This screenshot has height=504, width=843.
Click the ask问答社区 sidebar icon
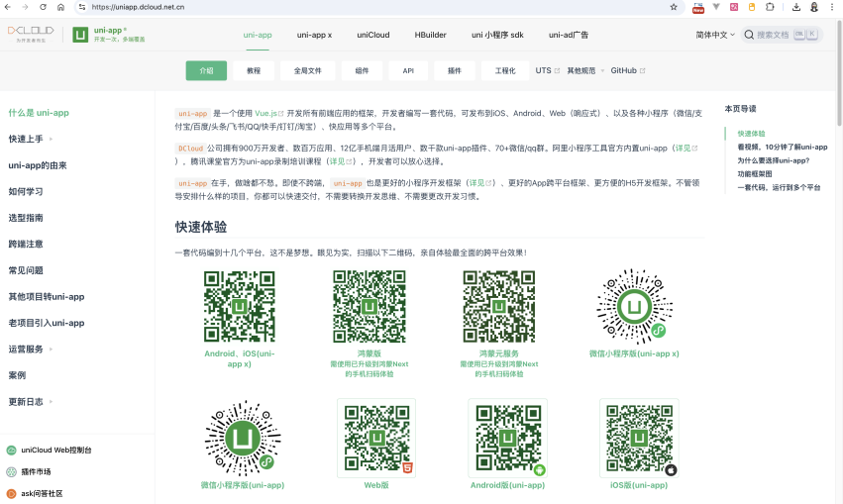(x=12, y=493)
